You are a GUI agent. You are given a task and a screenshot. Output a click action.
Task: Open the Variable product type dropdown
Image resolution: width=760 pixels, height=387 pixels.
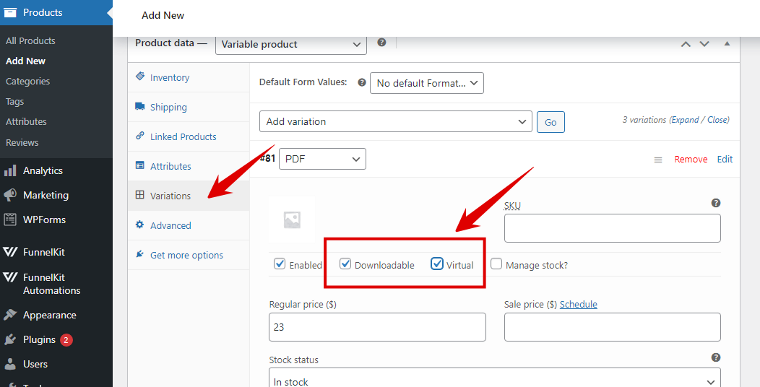pos(291,45)
